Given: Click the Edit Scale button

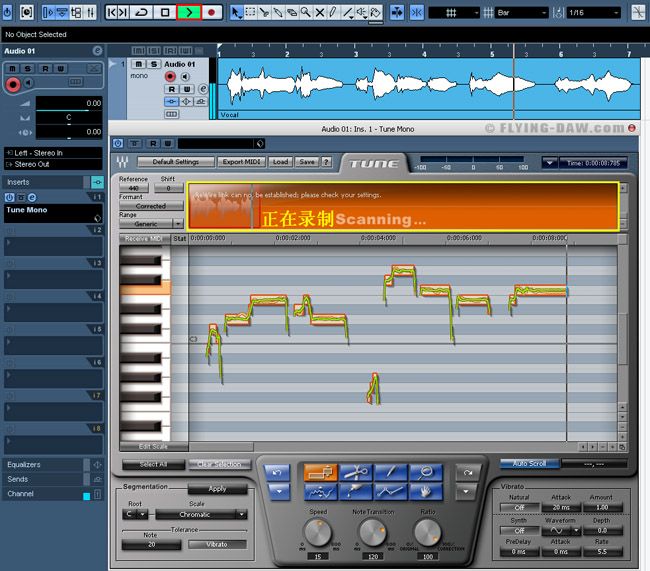Looking at the screenshot, I should pos(153,447).
